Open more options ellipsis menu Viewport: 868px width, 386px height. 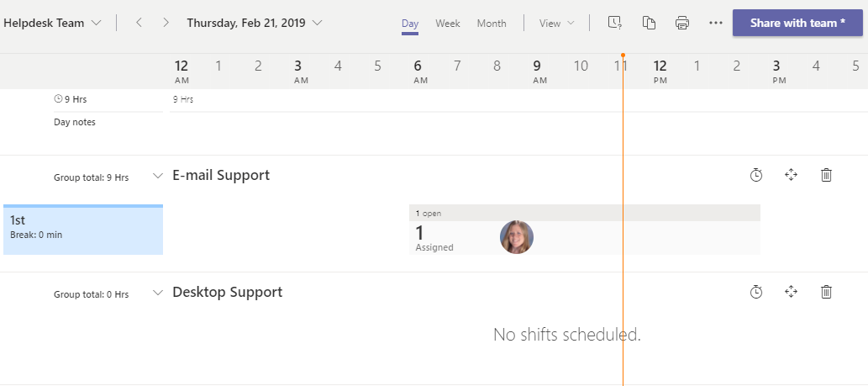[x=716, y=23]
